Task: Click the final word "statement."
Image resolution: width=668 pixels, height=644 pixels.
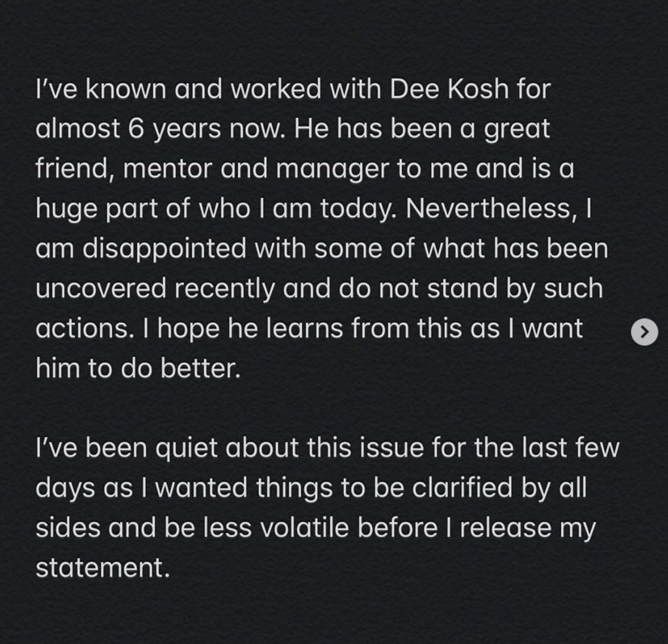Action: pyautogui.click(x=102, y=568)
